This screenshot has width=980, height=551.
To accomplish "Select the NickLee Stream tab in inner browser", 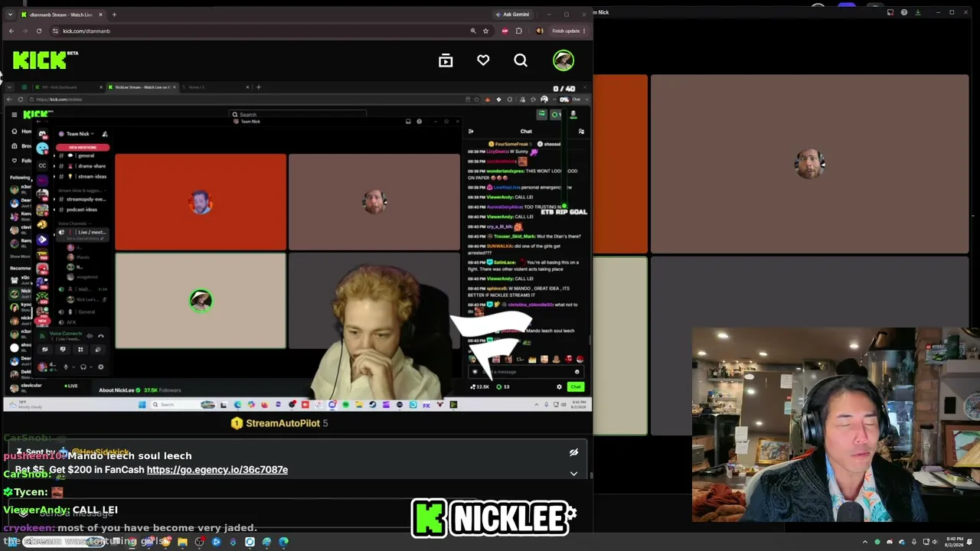I will (x=142, y=87).
